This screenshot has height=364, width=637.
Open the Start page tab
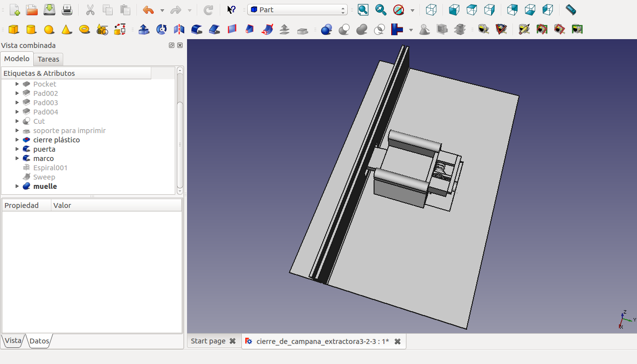pyautogui.click(x=208, y=341)
